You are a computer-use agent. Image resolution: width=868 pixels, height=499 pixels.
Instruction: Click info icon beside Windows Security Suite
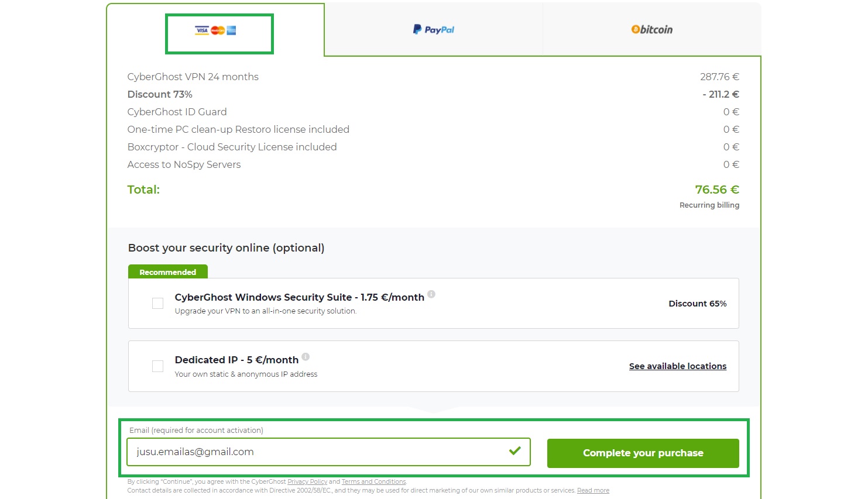pos(431,294)
